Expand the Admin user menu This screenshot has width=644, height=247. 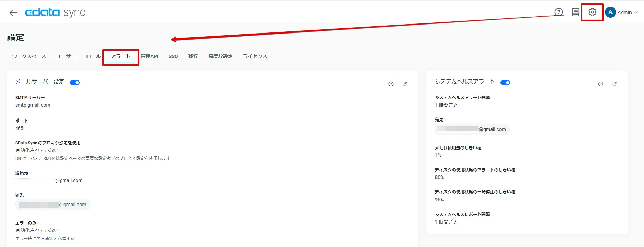pyautogui.click(x=627, y=12)
